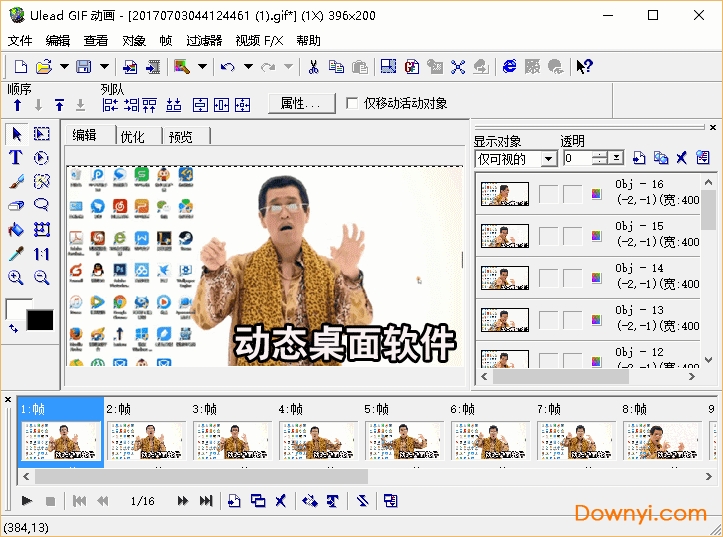The image size is (723, 537).
Task: Jump to the last frame
Action: [x=206, y=501]
